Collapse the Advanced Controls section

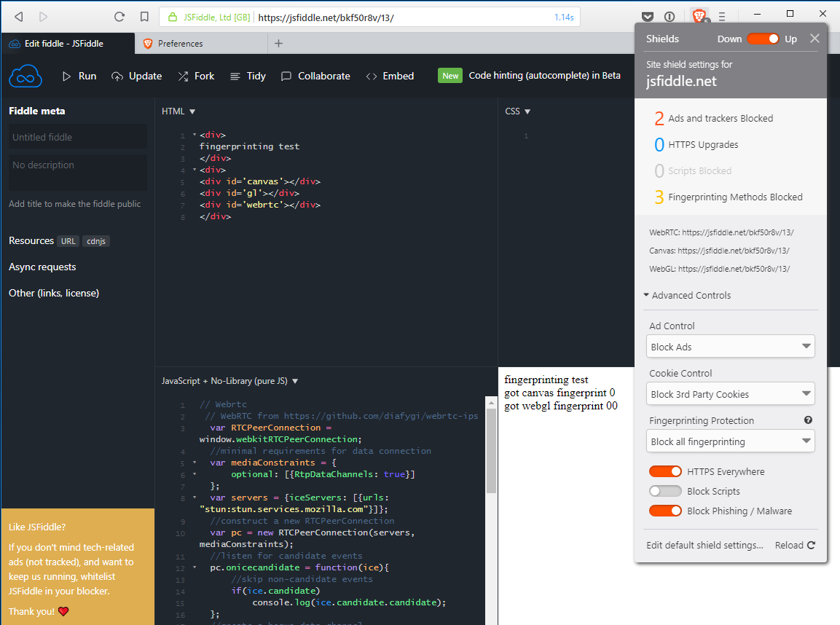click(x=687, y=295)
